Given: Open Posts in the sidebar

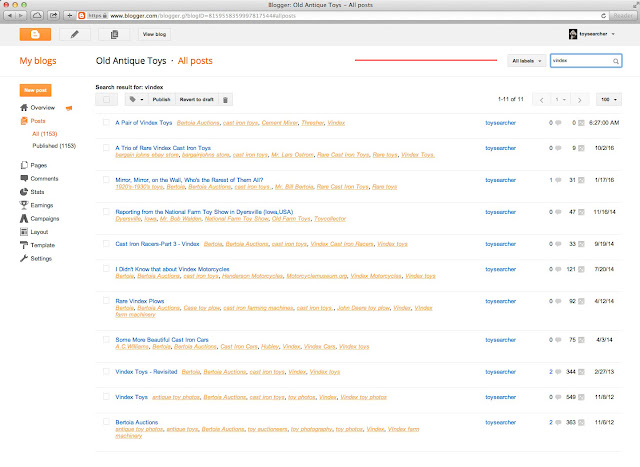Looking at the screenshot, I should point(38,121).
